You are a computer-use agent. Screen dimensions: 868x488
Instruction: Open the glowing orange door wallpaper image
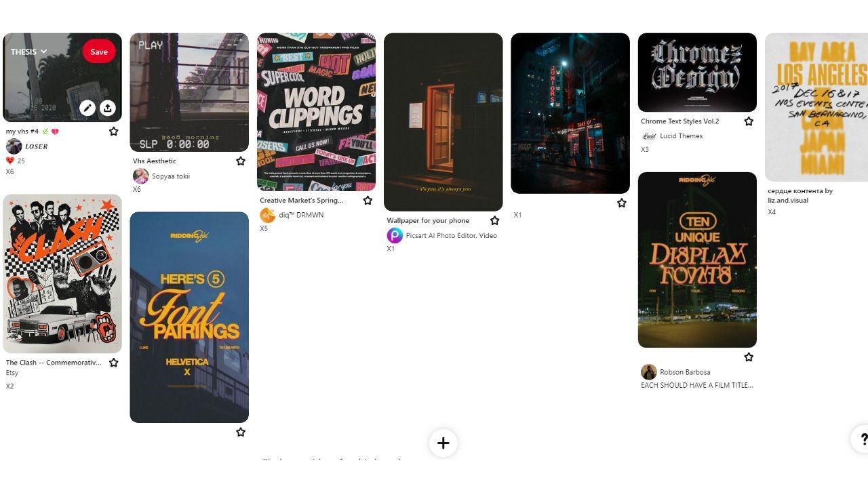coord(443,122)
